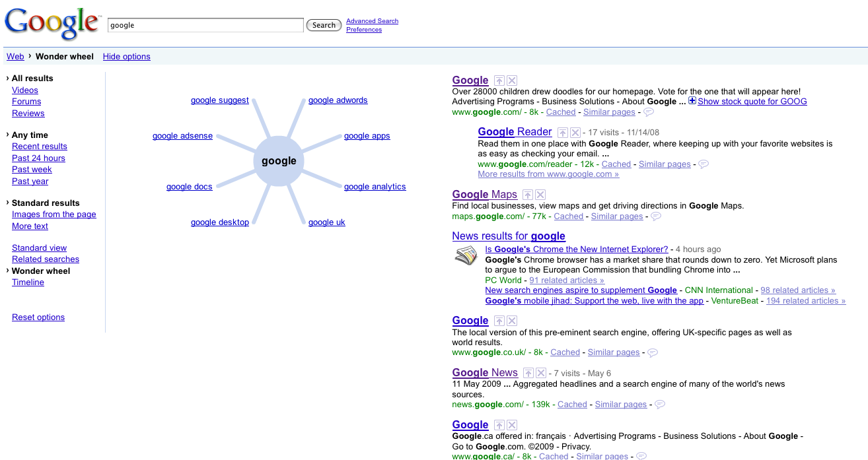Promote the Google.ca result
This screenshot has width=868, height=460.
coord(499,425)
